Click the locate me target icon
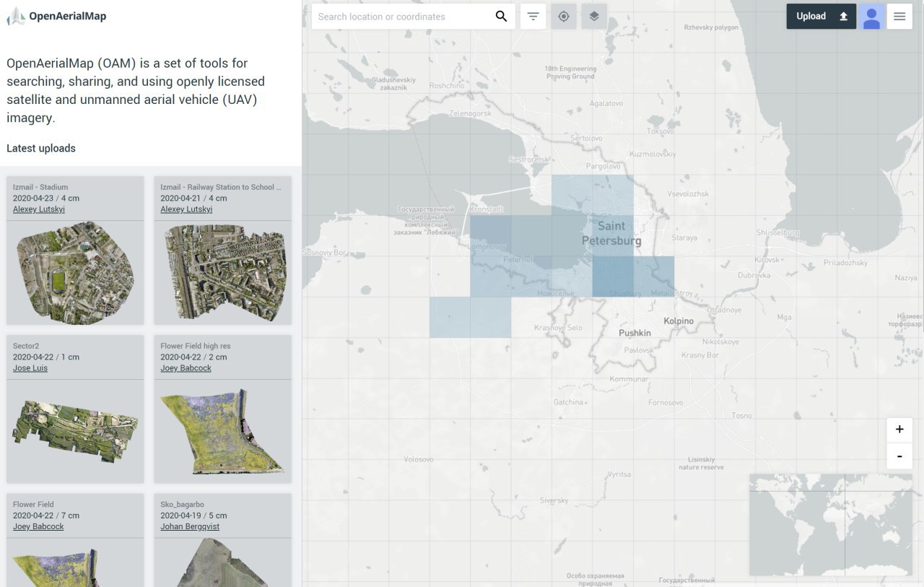This screenshot has width=924, height=587. point(564,16)
